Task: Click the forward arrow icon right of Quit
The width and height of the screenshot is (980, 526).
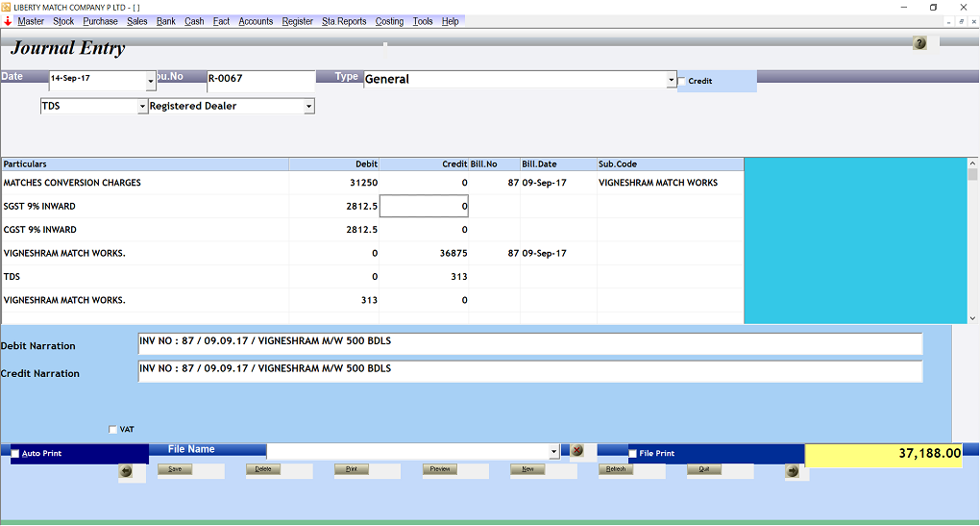Action: click(x=792, y=471)
